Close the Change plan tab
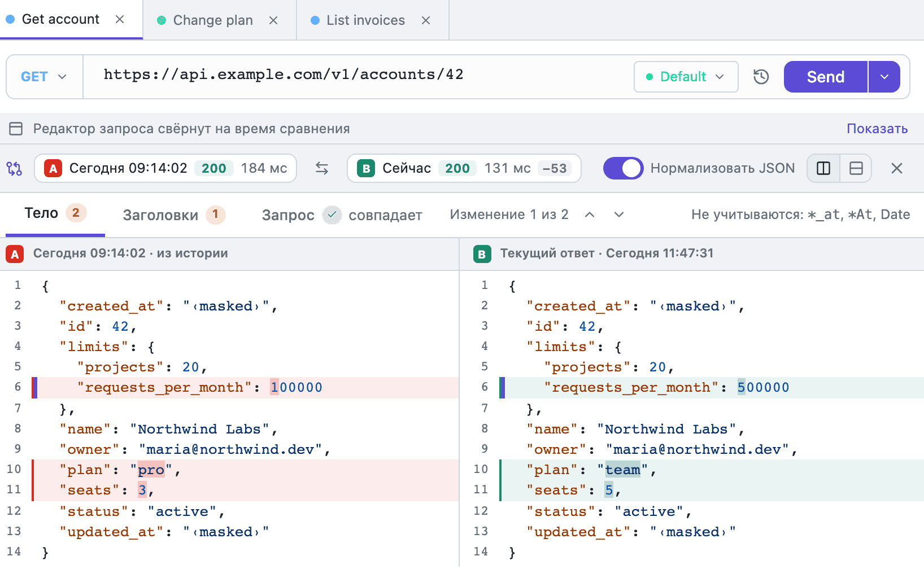The image size is (924, 578). (273, 20)
